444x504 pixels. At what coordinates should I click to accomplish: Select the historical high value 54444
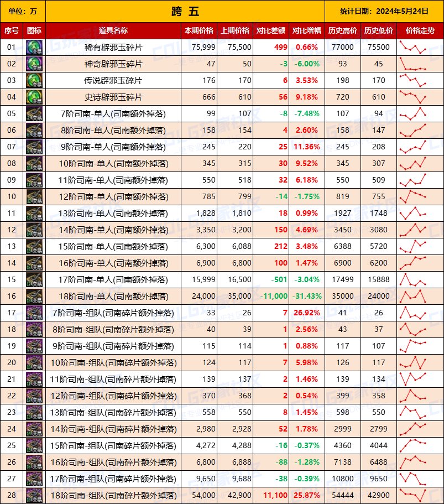[343, 496]
